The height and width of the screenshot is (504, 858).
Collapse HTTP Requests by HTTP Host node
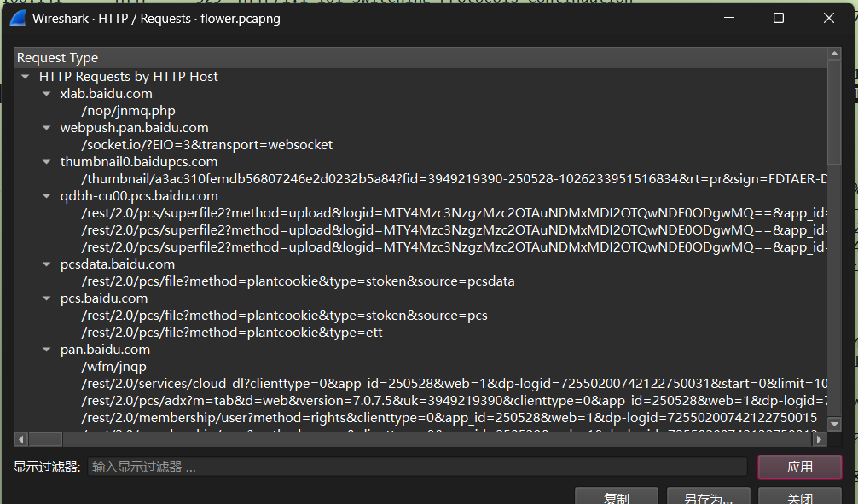(x=26, y=77)
